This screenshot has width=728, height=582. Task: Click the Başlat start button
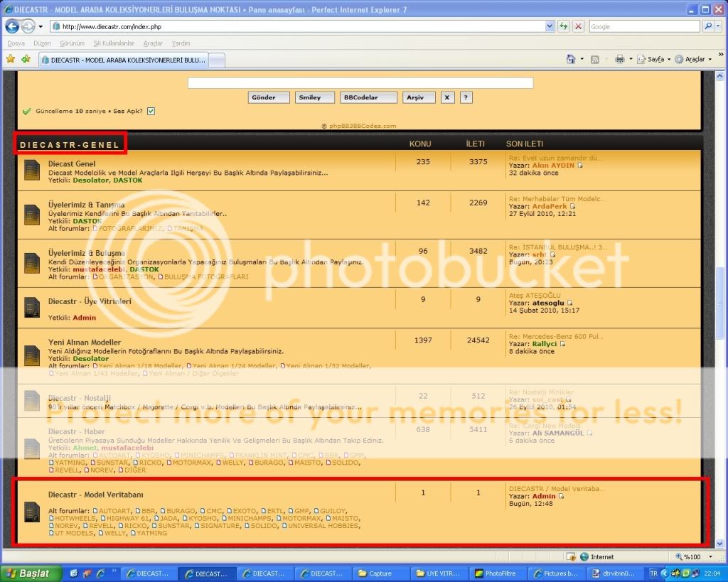[x=31, y=573]
